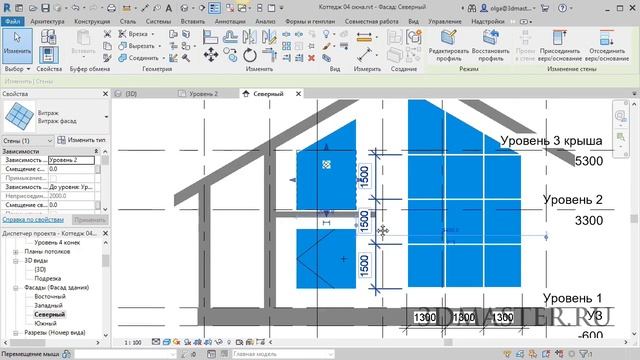Viewport: 640px width, 360px height.
Task: Open the type selector dropdown for Витраж фасад
Action: pyautogui.click(x=106, y=117)
